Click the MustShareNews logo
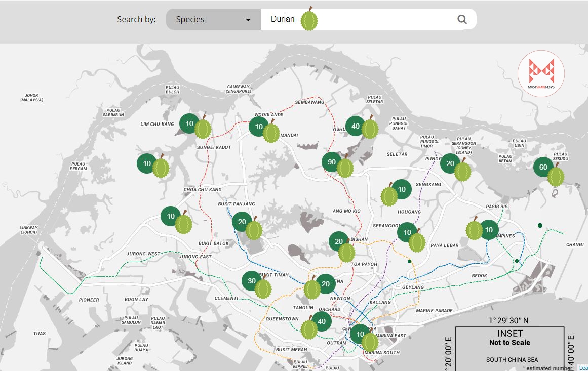Screen dimensions: 588x371 click(x=541, y=74)
